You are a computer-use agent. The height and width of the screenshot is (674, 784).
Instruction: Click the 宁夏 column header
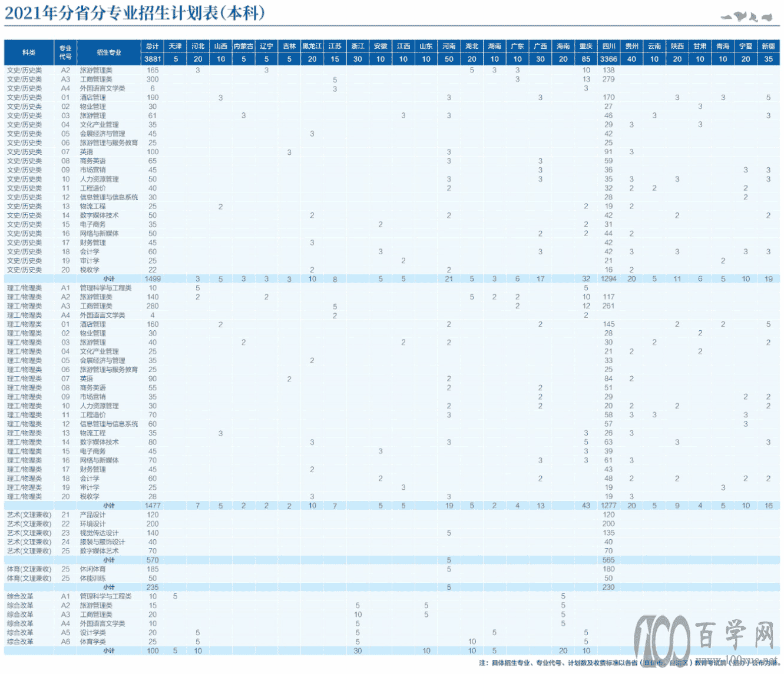[x=746, y=46]
